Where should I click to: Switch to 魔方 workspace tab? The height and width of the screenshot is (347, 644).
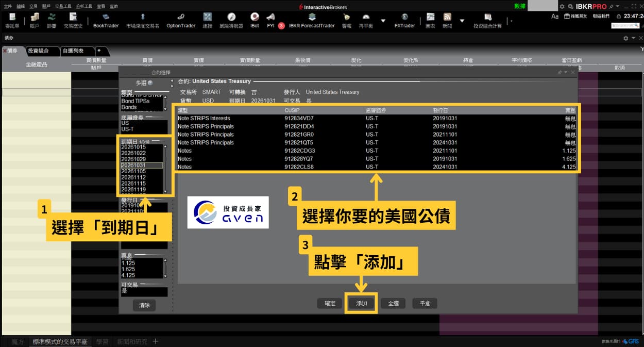(x=18, y=341)
